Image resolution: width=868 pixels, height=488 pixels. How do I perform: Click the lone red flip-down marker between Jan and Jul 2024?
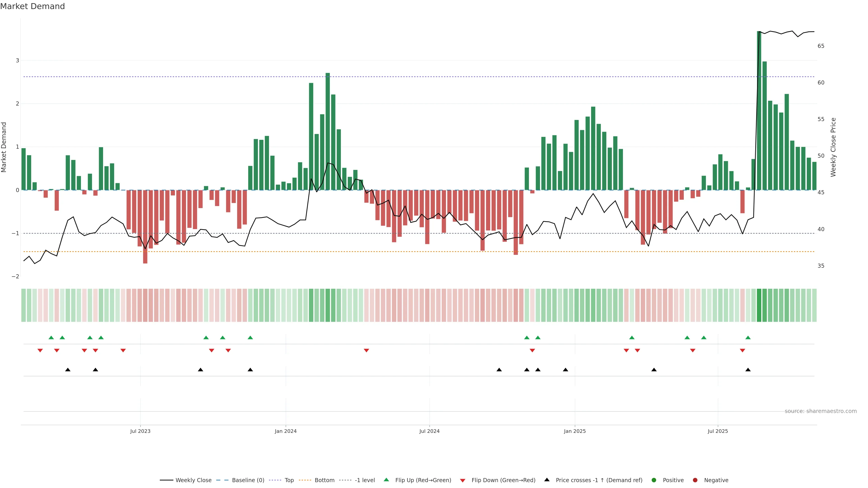[366, 351]
